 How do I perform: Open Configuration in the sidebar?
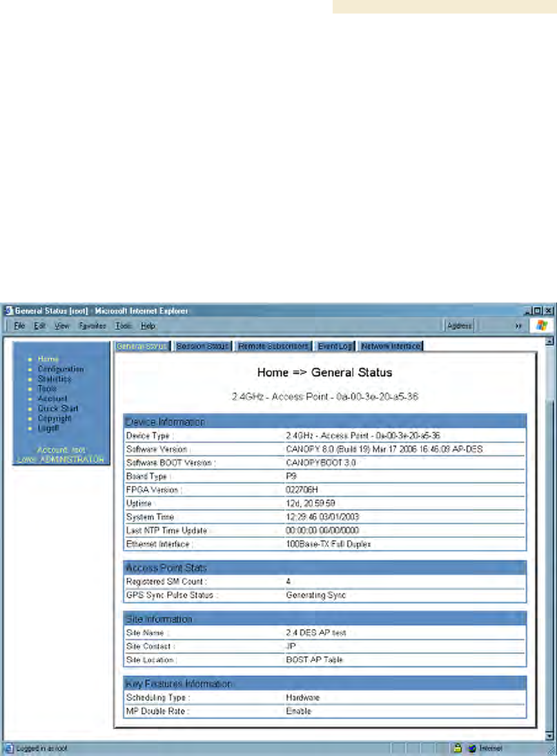61,369
